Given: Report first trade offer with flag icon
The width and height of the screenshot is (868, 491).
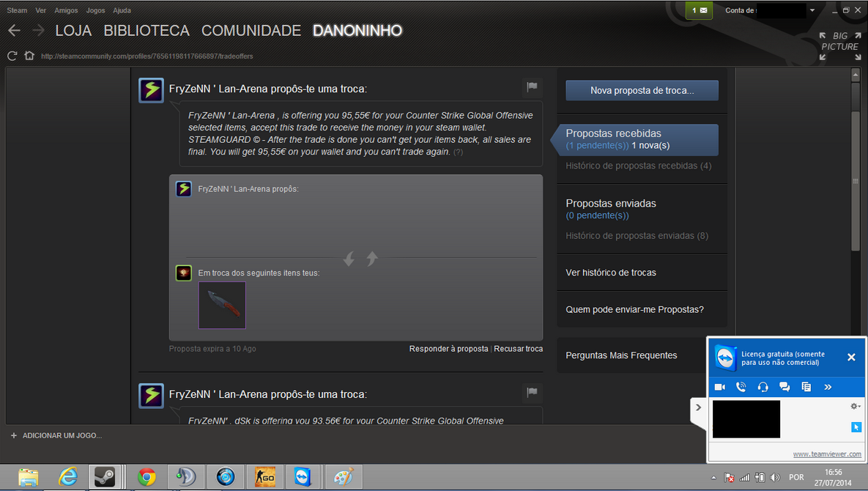Looking at the screenshot, I should pyautogui.click(x=533, y=87).
